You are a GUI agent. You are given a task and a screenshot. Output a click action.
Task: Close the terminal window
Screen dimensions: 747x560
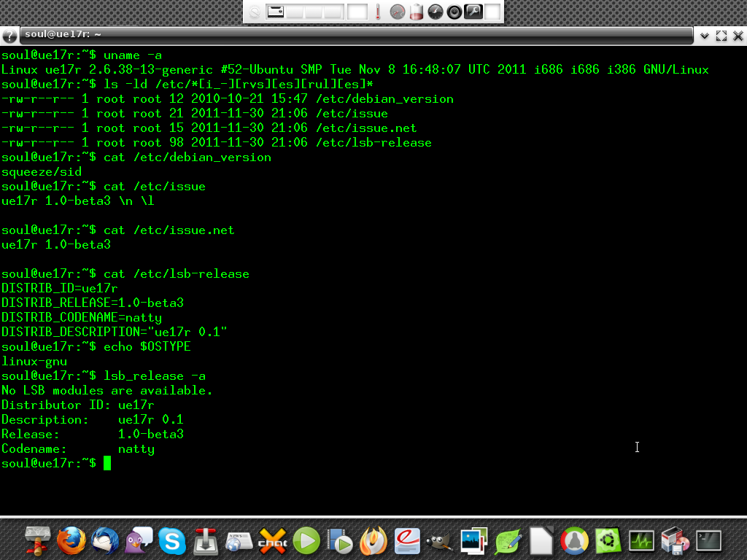pyautogui.click(x=738, y=36)
